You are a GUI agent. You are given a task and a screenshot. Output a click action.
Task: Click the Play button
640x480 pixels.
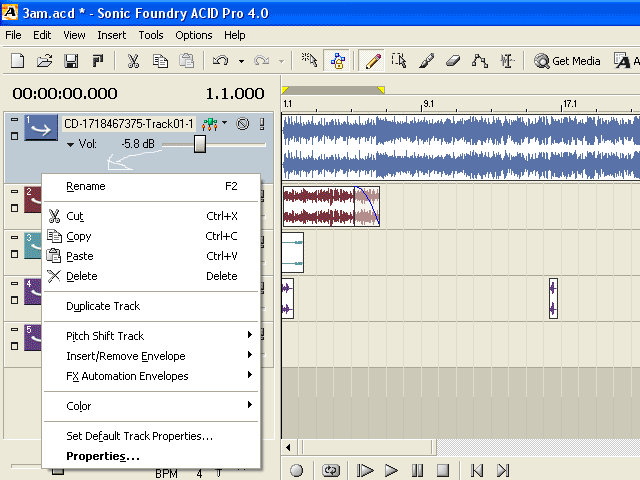tap(391, 470)
